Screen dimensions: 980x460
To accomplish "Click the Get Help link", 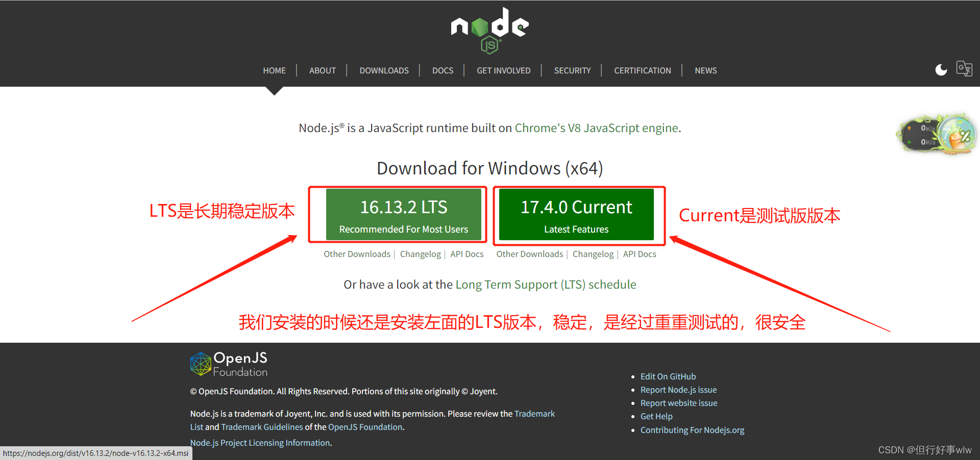I will click(656, 416).
